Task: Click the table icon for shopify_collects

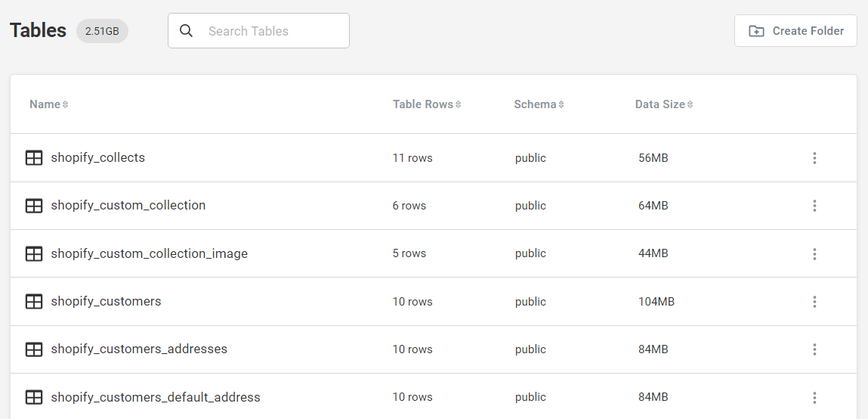Action: tap(34, 158)
